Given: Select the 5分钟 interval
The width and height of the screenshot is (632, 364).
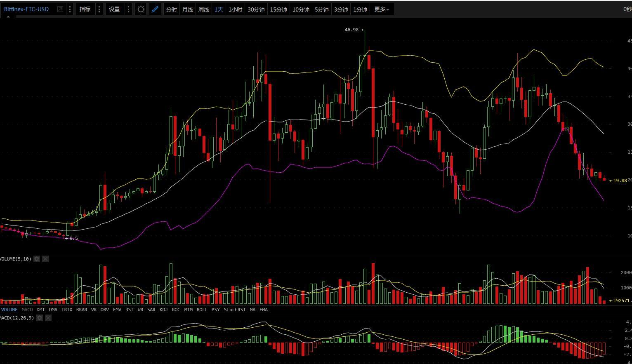Looking at the screenshot, I should pos(321,9).
